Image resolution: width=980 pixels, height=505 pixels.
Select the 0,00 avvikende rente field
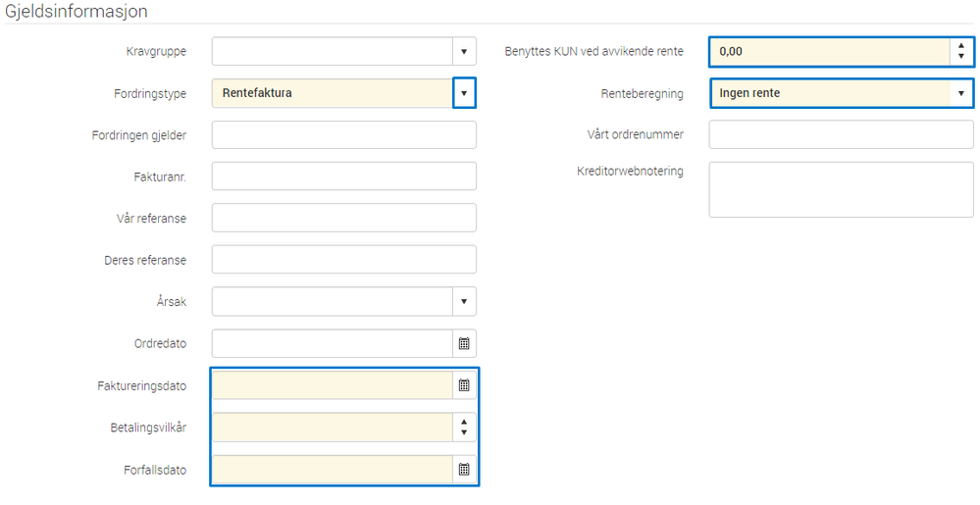click(830, 51)
